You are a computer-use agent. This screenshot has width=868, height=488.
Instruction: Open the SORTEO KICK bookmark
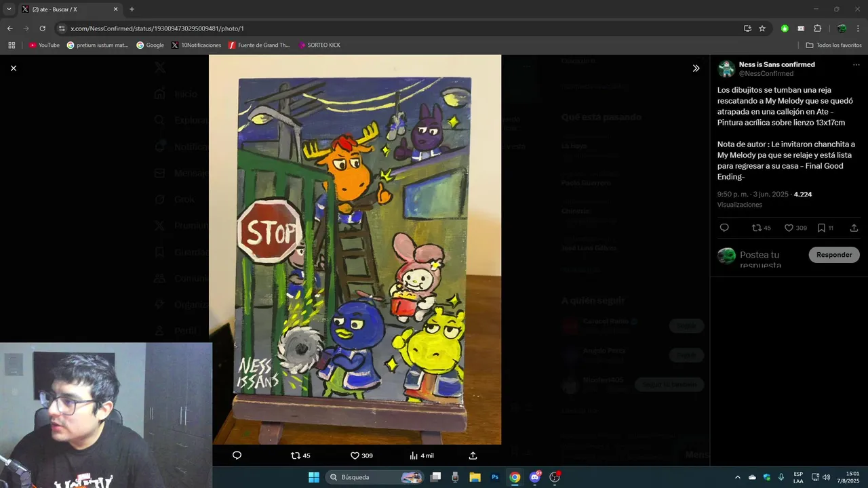pyautogui.click(x=319, y=45)
